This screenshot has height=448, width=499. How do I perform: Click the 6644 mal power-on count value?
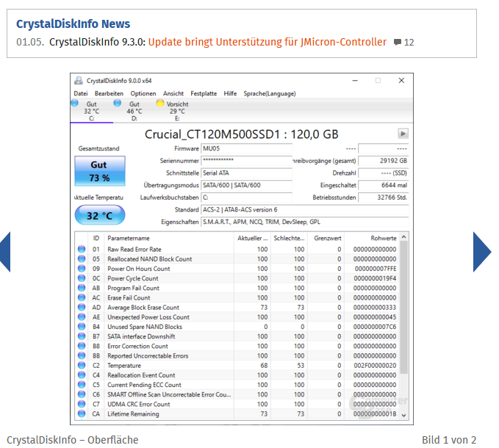pyautogui.click(x=383, y=185)
